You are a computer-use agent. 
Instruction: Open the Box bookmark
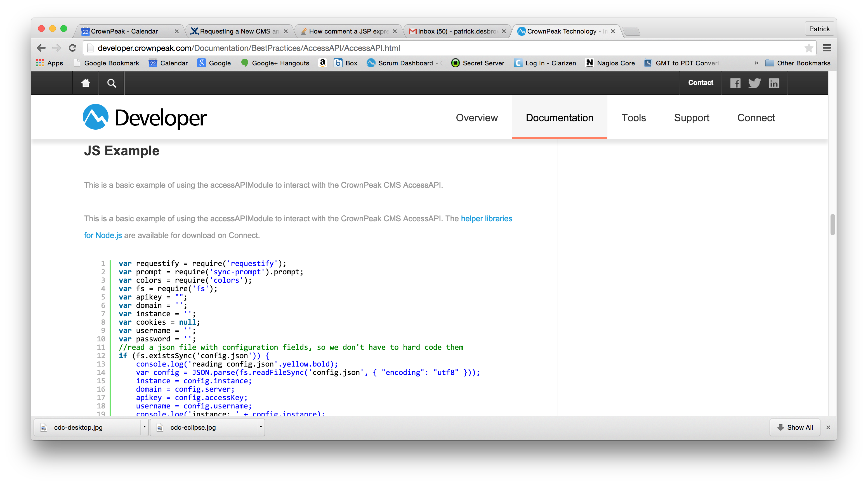[x=346, y=63]
